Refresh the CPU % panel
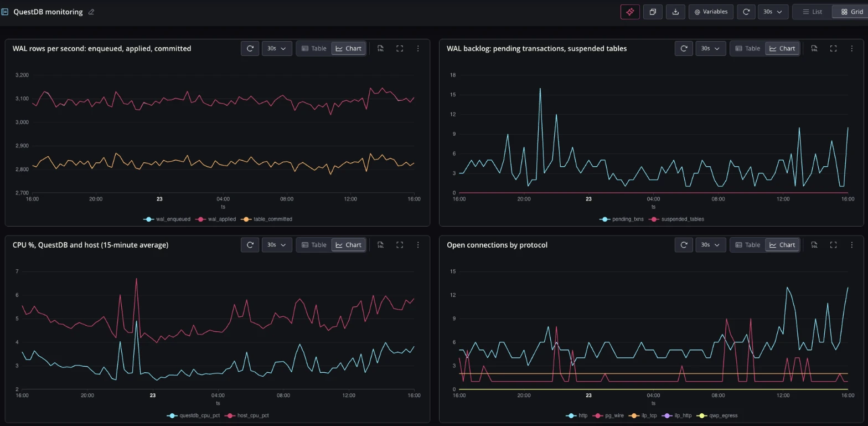 (250, 244)
